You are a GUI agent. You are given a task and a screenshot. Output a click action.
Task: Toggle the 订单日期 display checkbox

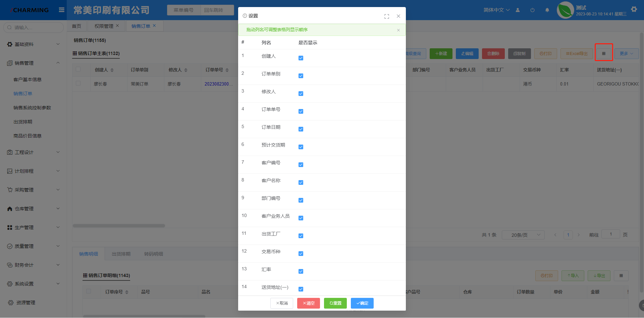301,129
